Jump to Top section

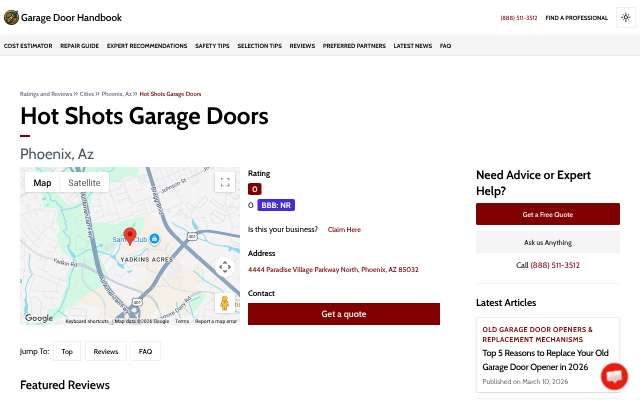coord(67,351)
